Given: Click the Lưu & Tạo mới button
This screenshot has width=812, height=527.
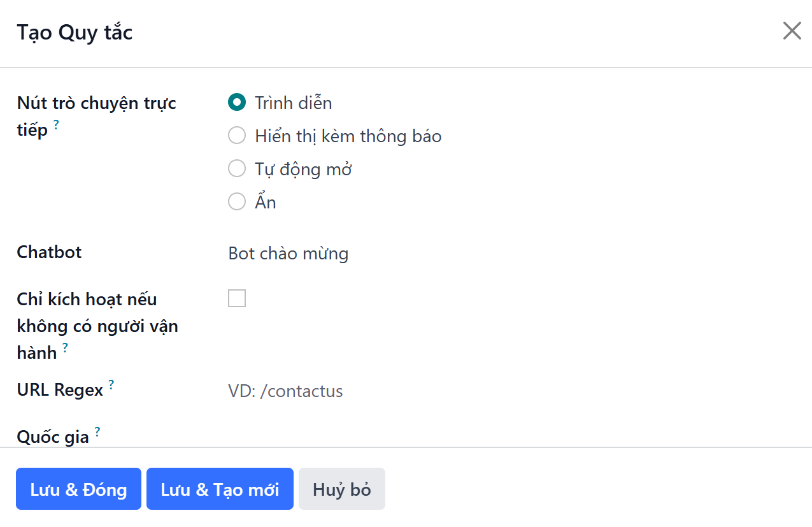Looking at the screenshot, I should (x=220, y=489).
